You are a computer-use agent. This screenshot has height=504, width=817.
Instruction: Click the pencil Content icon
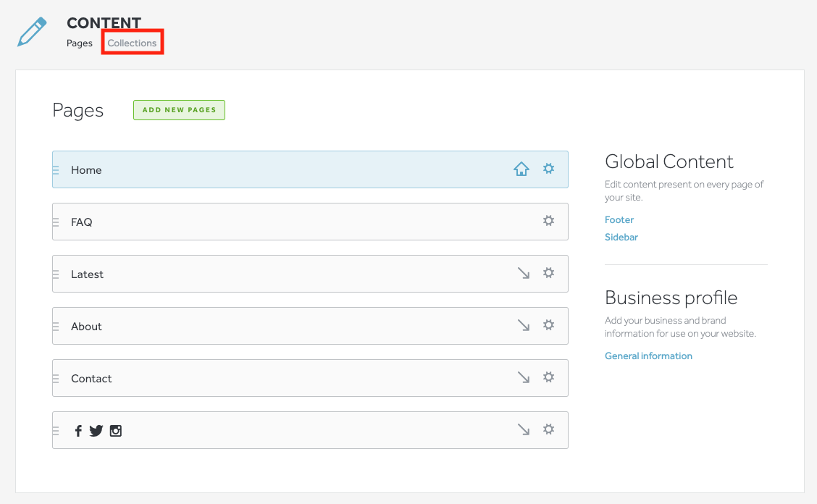(x=33, y=32)
